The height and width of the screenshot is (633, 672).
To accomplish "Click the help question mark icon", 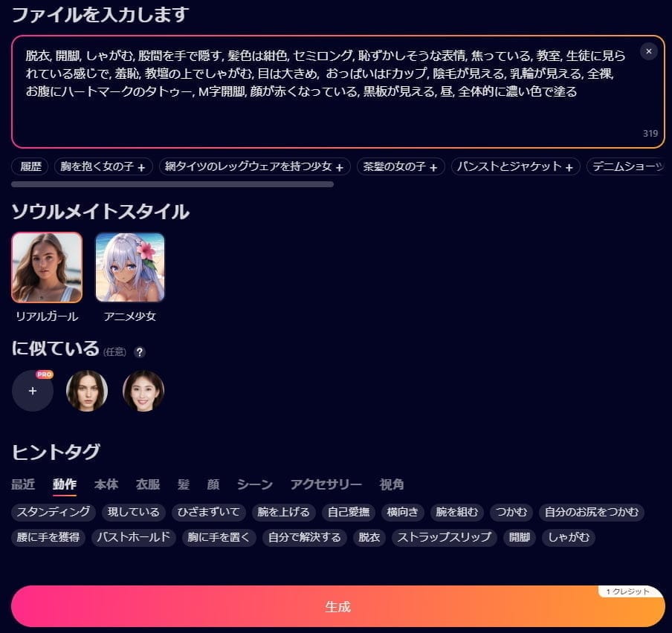I will (140, 352).
